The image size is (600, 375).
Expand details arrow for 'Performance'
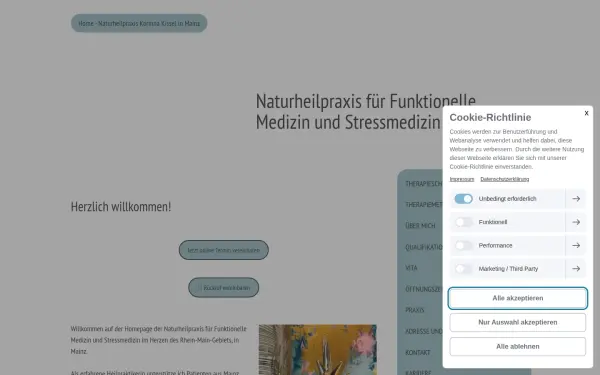576,245
